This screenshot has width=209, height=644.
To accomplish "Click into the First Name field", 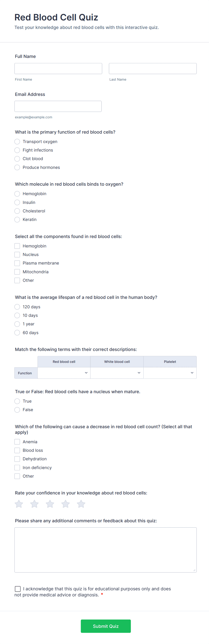I will point(58,68).
